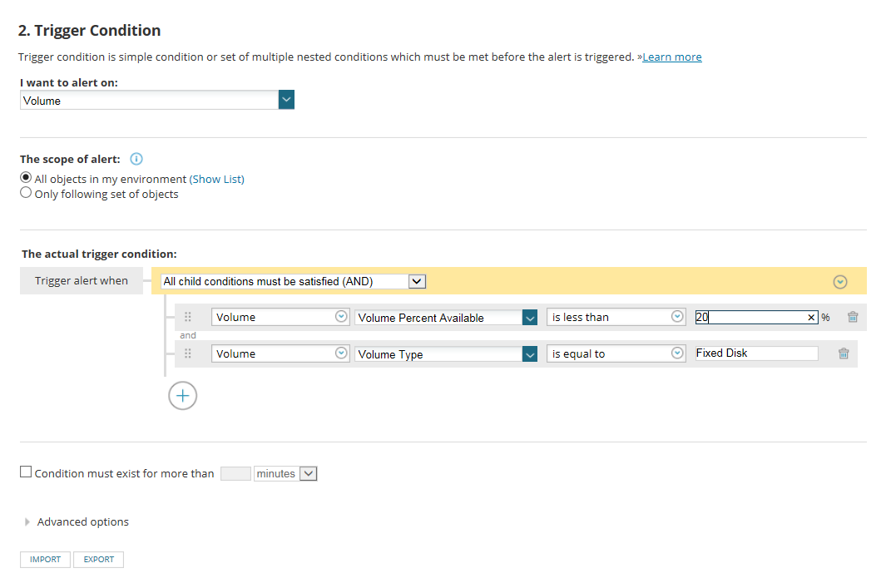This screenshot has width=891, height=588.
Task: Select All objects in my environment radio
Action: point(26,177)
